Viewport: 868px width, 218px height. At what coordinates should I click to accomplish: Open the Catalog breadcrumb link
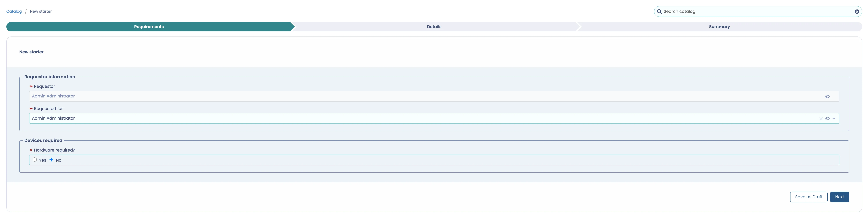coord(14,11)
